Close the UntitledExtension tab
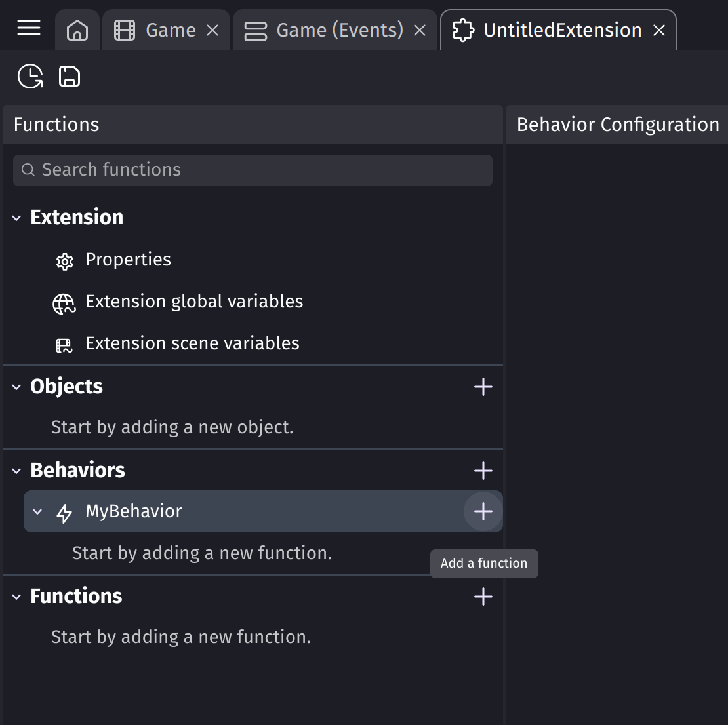The height and width of the screenshot is (725, 728). tap(659, 31)
